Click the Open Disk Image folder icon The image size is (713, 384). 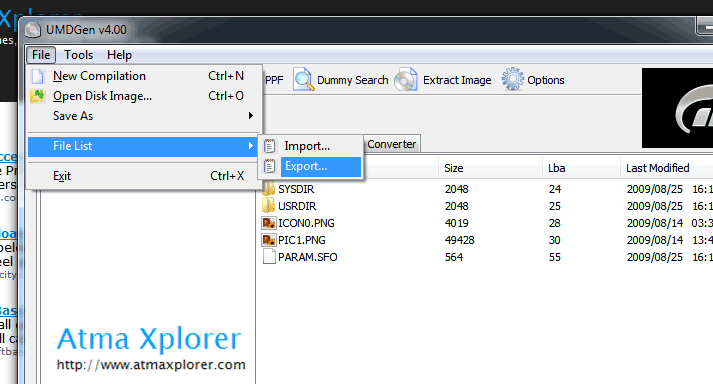point(38,96)
